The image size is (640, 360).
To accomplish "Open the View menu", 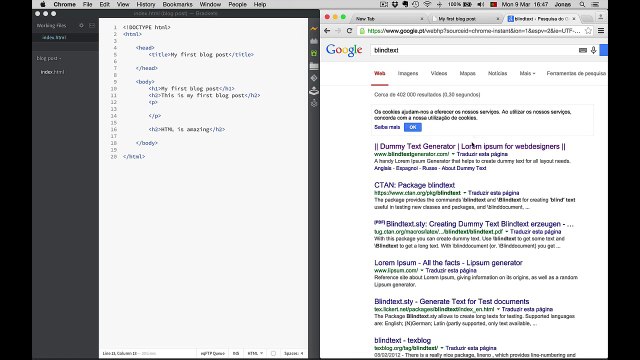I will (x=123, y=4).
